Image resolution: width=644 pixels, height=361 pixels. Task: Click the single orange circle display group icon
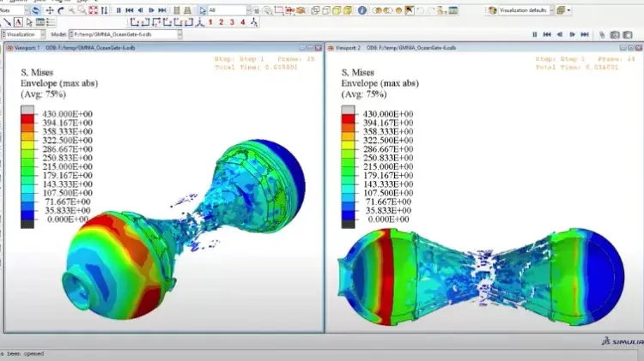pyautogui.click(x=398, y=10)
